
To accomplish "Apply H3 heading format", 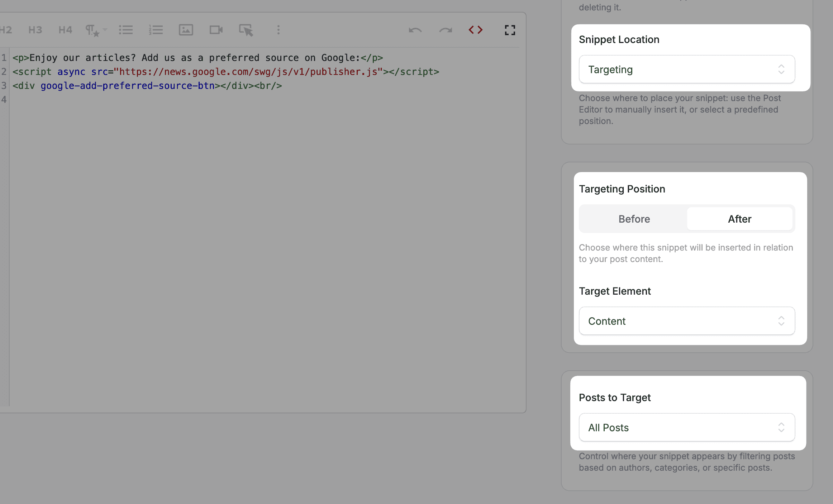I will (35, 30).
